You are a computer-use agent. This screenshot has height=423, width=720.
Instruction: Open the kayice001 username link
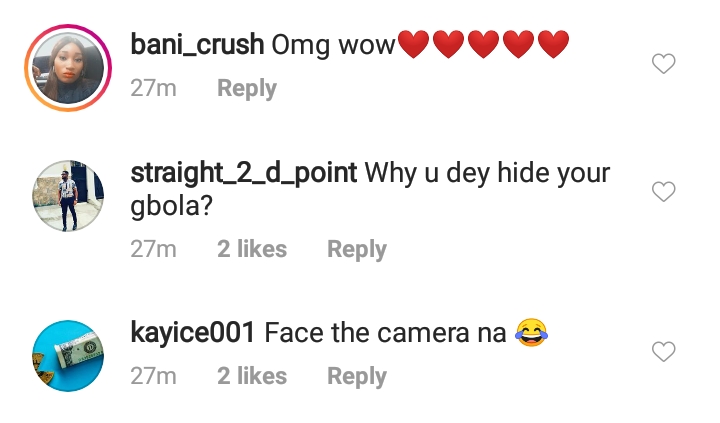(193, 333)
